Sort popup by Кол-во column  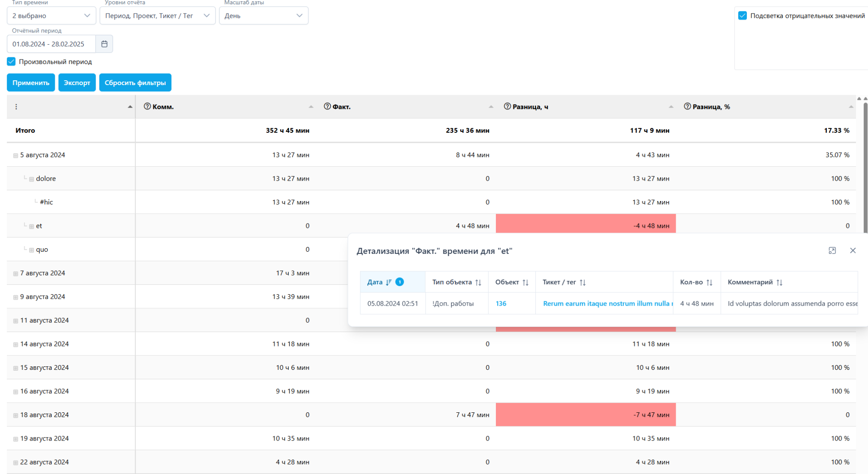[709, 283]
